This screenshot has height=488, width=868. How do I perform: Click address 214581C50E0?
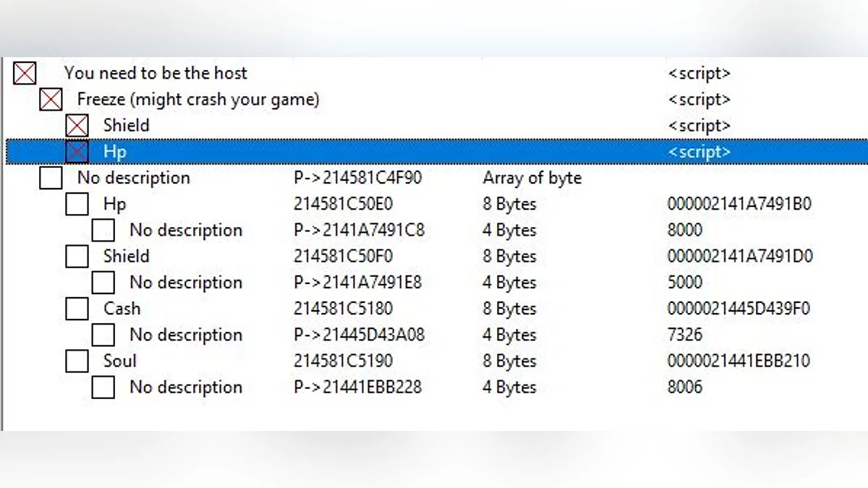pyautogui.click(x=343, y=204)
